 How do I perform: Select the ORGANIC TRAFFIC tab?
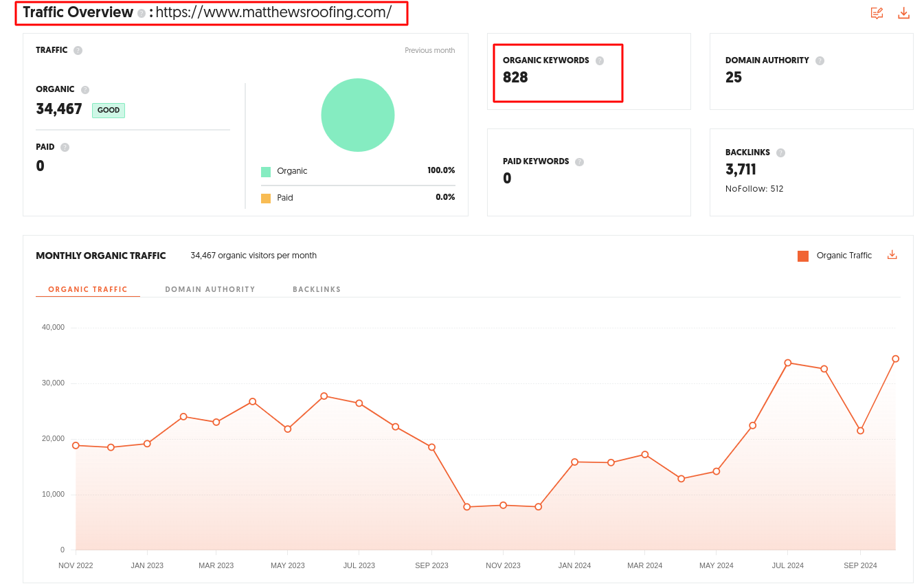[x=88, y=289]
